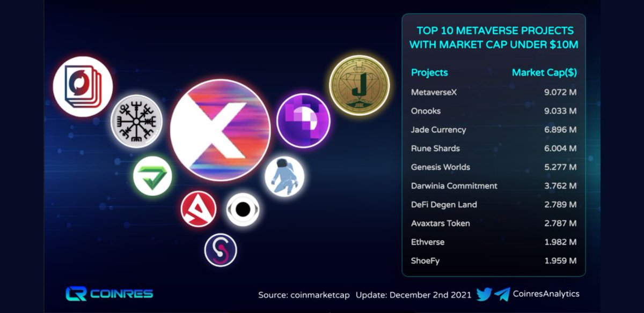Click the Market Cap($) column header
The height and width of the screenshot is (313, 644).
click(x=544, y=72)
